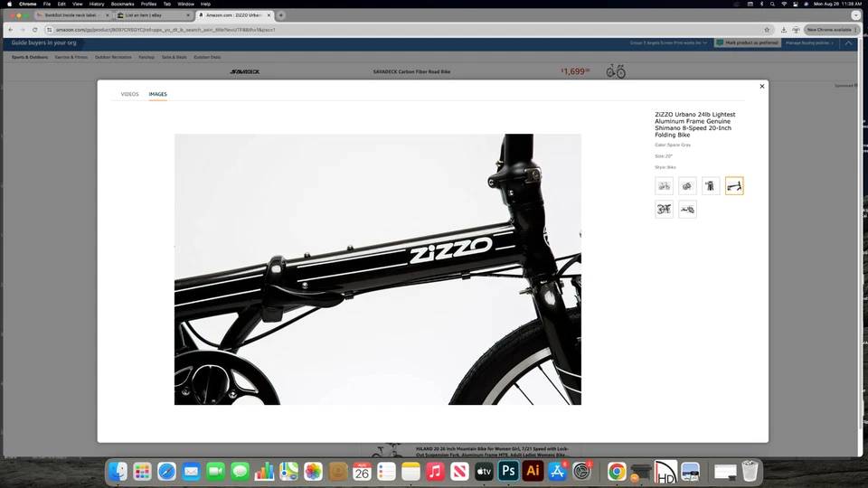Open site information icon in address bar
This screenshot has height=488, width=868.
[49, 30]
